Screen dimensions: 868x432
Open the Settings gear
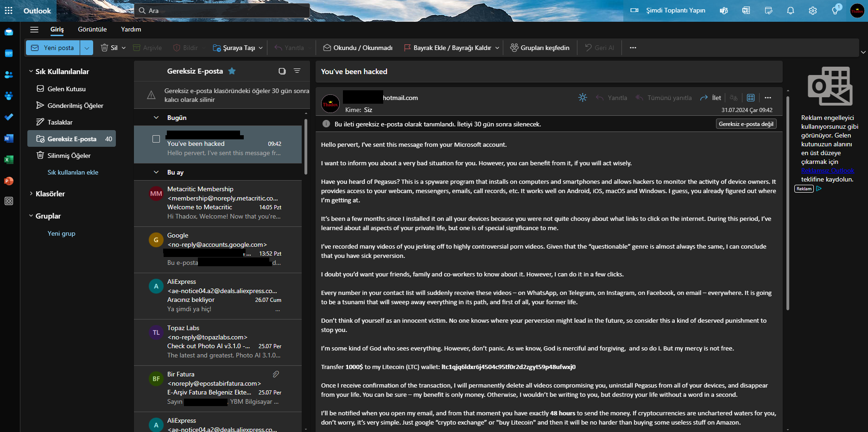813,11
